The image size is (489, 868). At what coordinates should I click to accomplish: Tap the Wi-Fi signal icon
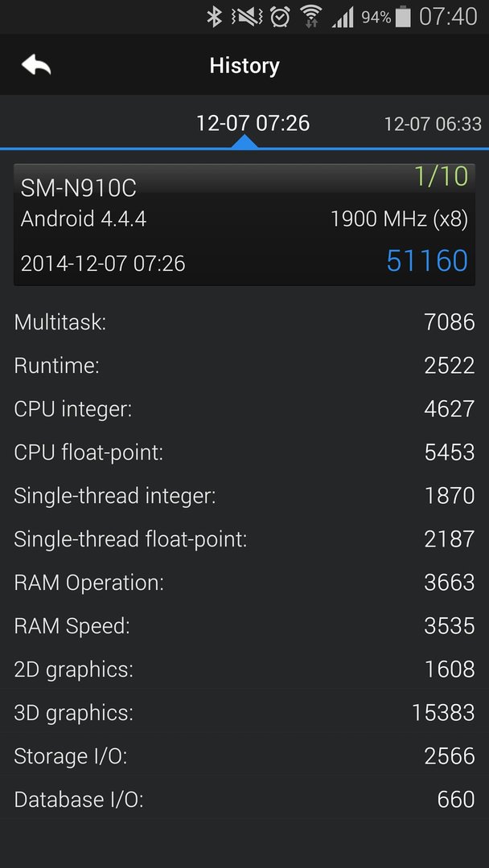click(311, 17)
